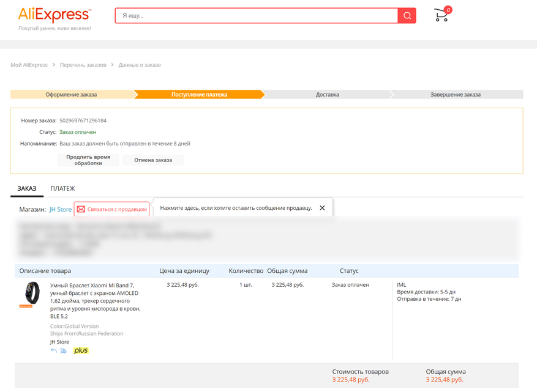
Task: Click the Оформление заказа progress step
Action: [x=71, y=94]
